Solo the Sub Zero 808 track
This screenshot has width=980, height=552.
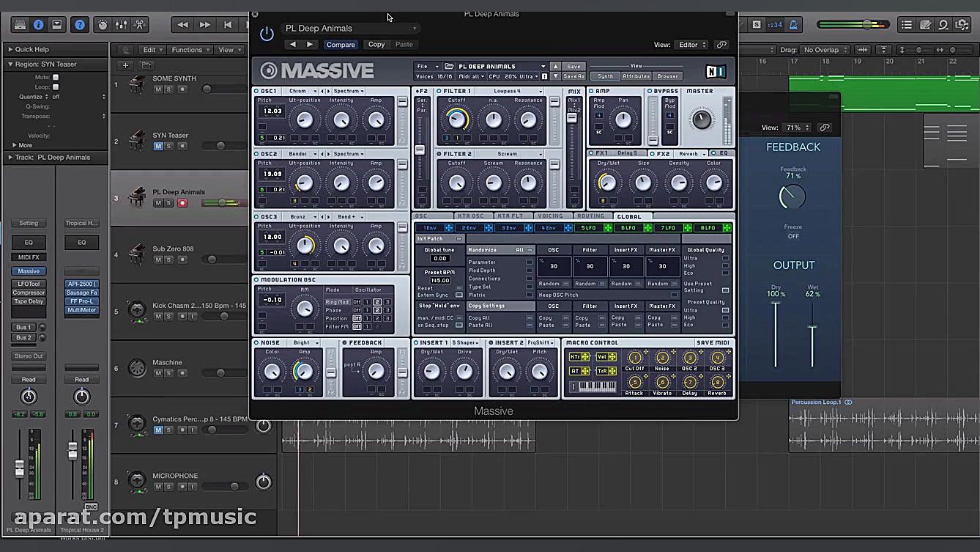(x=168, y=259)
